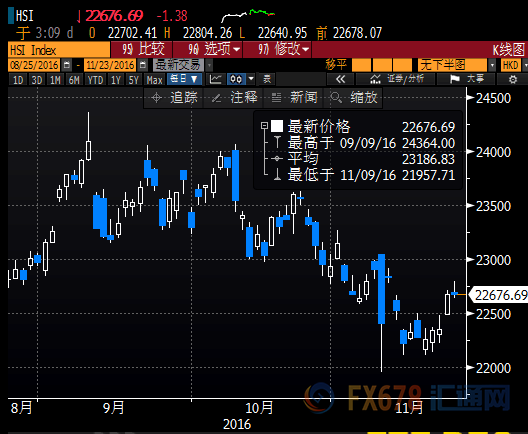The width and height of the screenshot is (528, 434).
Task: Switch to line chart view icon
Action: click(216, 79)
